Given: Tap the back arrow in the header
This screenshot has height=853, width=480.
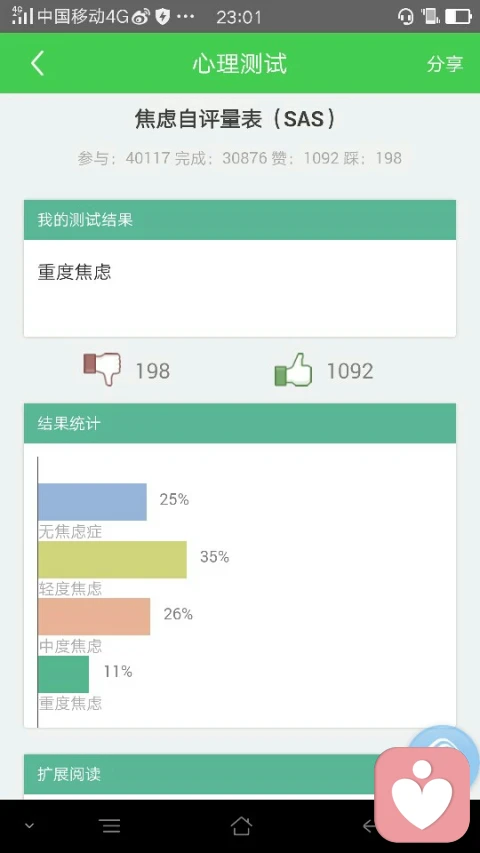Looking at the screenshot, I should (x=37, y=63).
